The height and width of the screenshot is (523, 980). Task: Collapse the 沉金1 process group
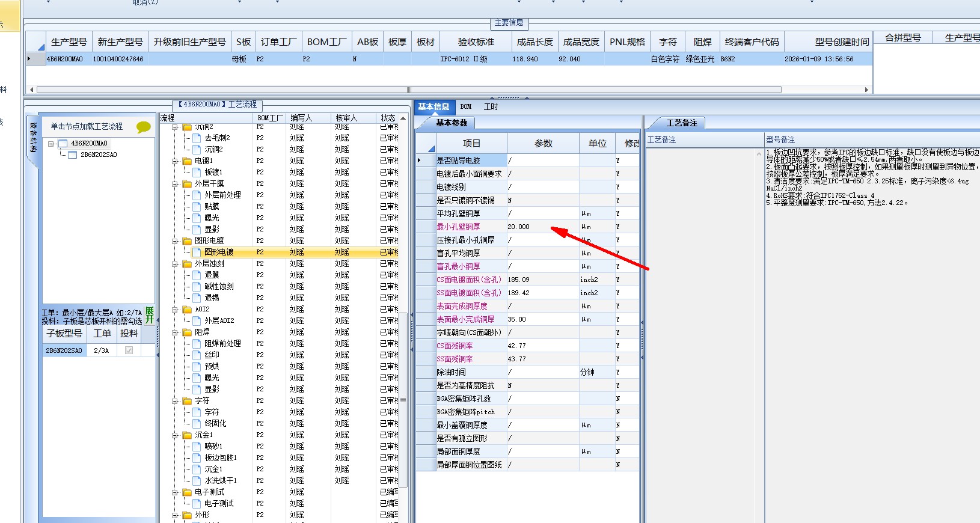[x=175, y=435]
